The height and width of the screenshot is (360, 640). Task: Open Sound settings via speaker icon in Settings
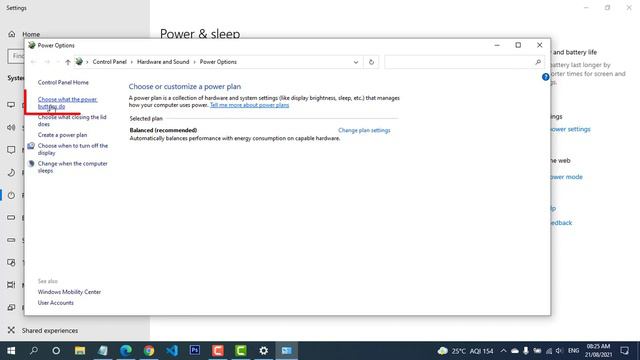tap(11, 128)
